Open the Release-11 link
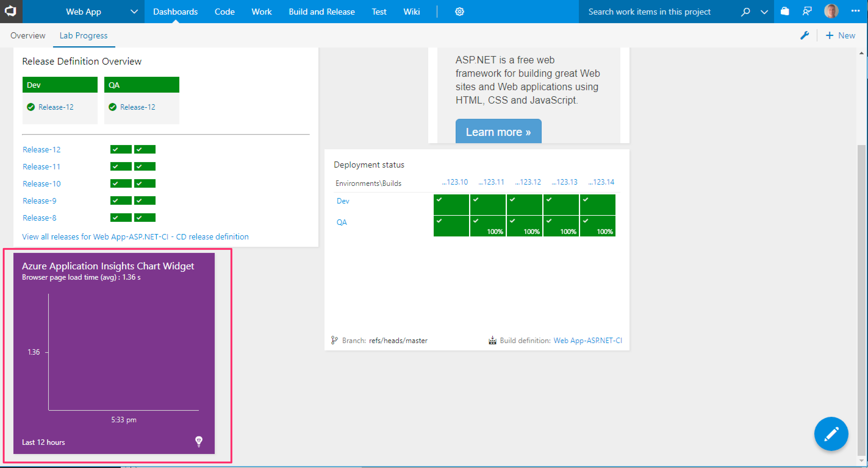 (x=41, y=166)
